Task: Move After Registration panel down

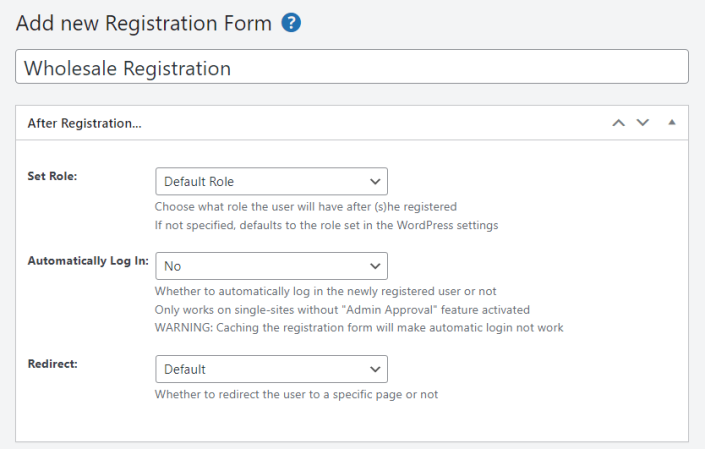Action: (643, 123)
